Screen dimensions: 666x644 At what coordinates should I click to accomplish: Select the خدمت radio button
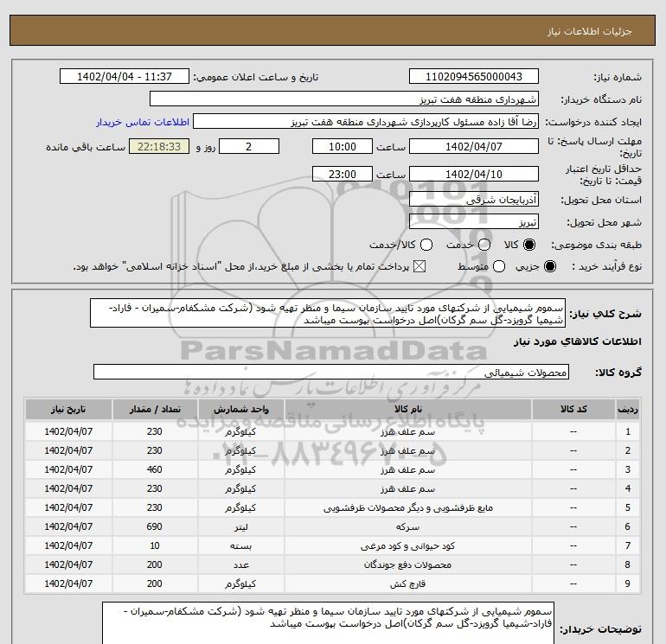[484, 245]
